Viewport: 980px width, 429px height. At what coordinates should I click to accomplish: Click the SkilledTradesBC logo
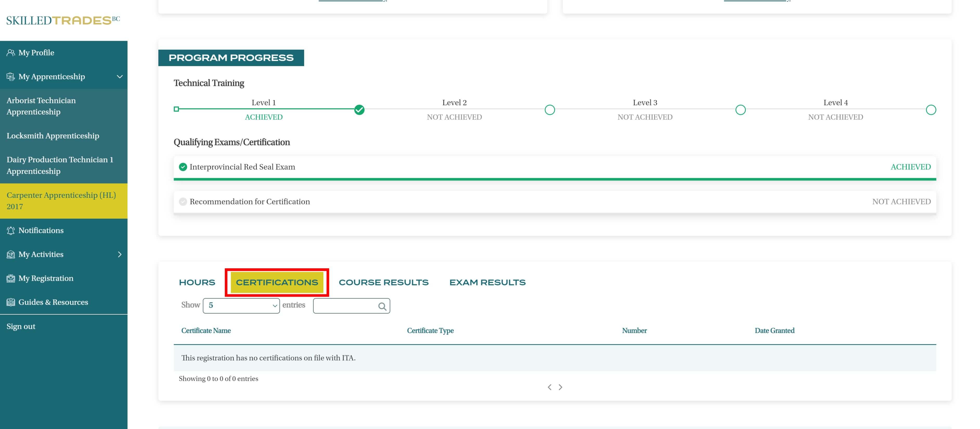coord(63,20)
